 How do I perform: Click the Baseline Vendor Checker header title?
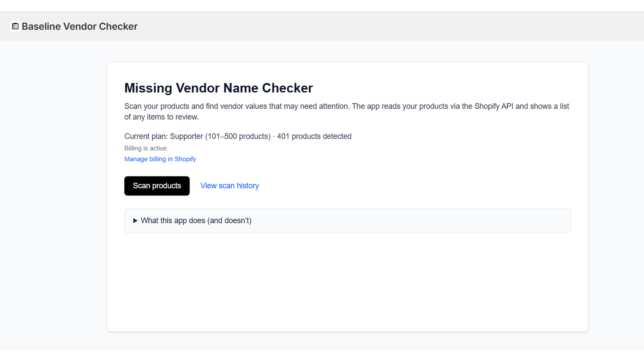[x=80, y=26]
